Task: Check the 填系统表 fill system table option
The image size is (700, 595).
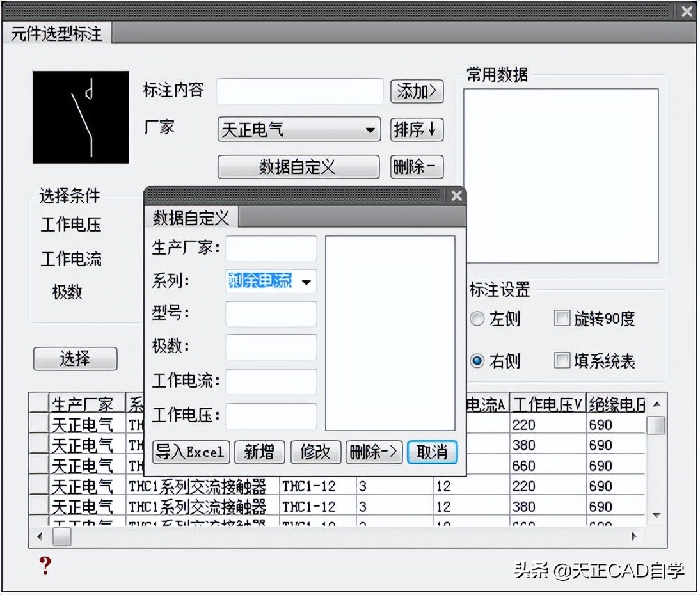Action: coord(561,360)
